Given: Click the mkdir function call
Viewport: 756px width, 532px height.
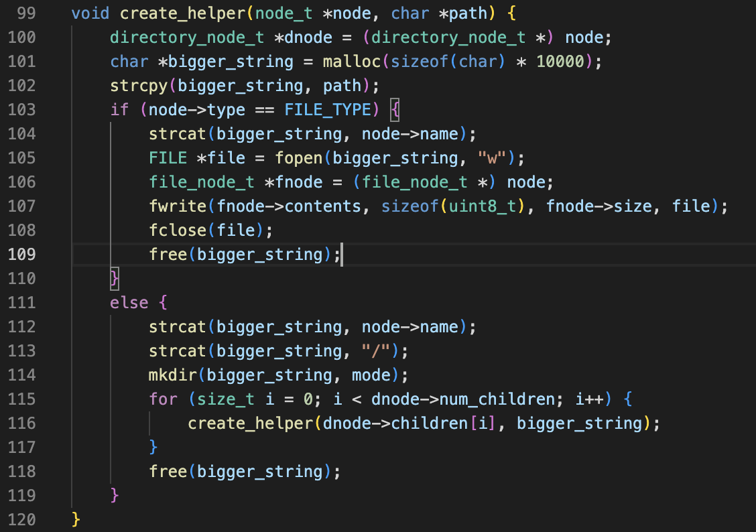Looking at the screenshot, I should click(168, 375).
